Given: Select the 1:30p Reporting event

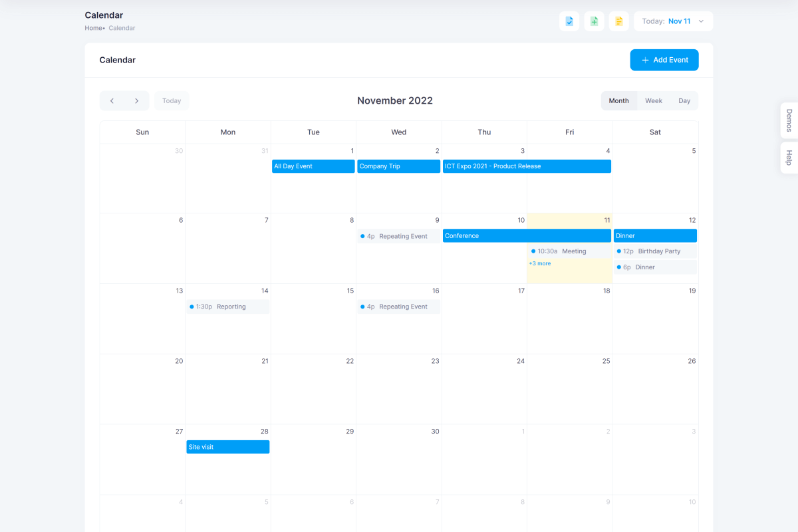Looking at the screenshot, I should click(227, 307).
